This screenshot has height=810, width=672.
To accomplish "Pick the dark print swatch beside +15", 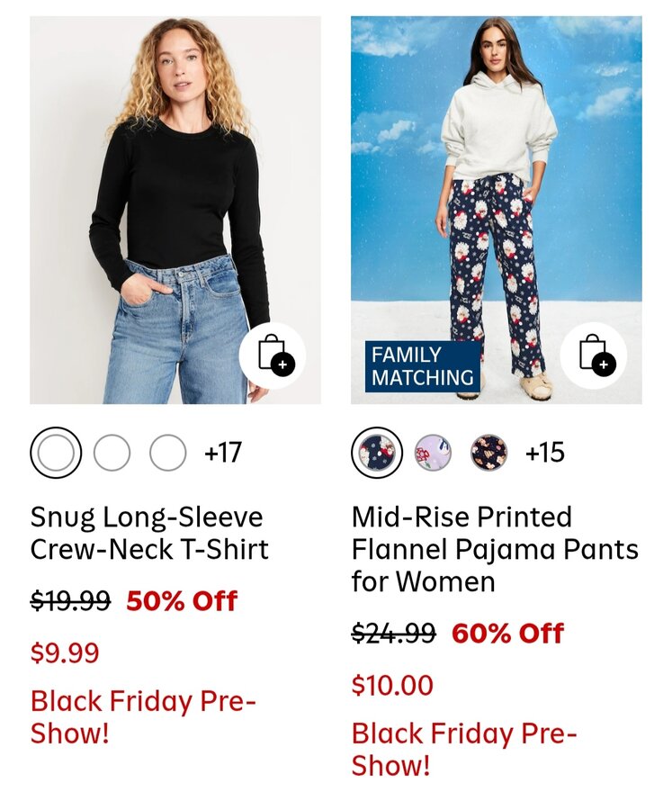I will pos(488,453).
